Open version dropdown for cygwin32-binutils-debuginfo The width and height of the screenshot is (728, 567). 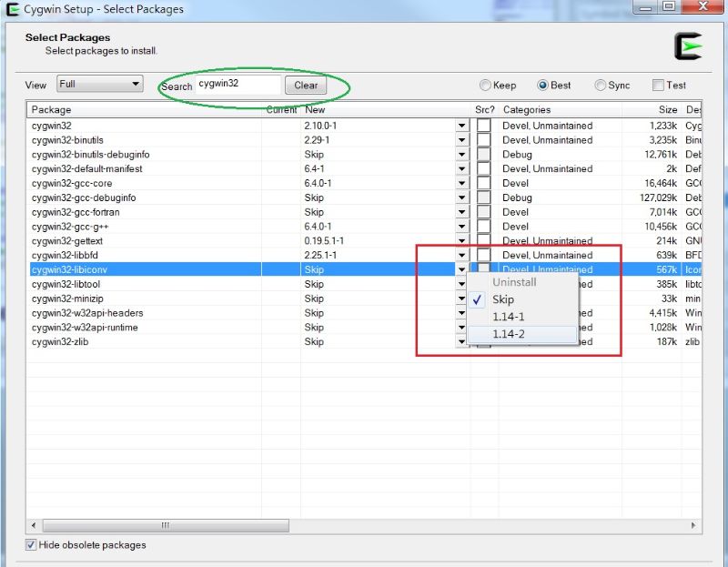(461, 154)
